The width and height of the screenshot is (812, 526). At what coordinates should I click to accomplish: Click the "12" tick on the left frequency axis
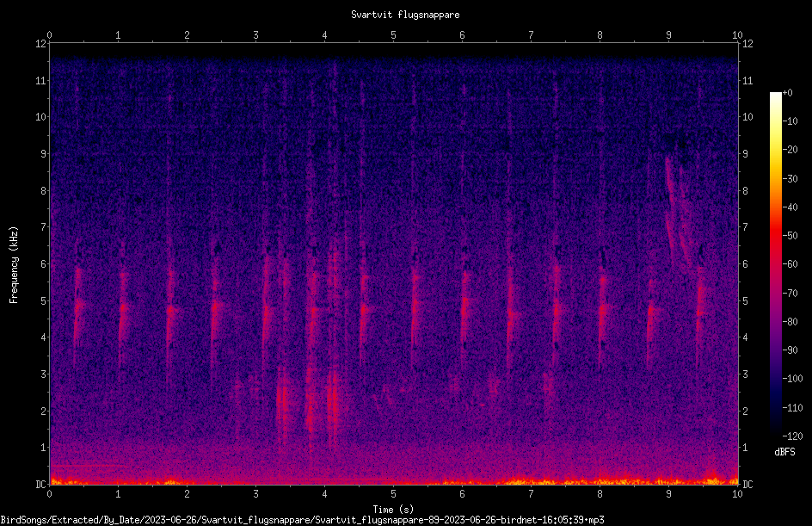(x=40, y=44)
